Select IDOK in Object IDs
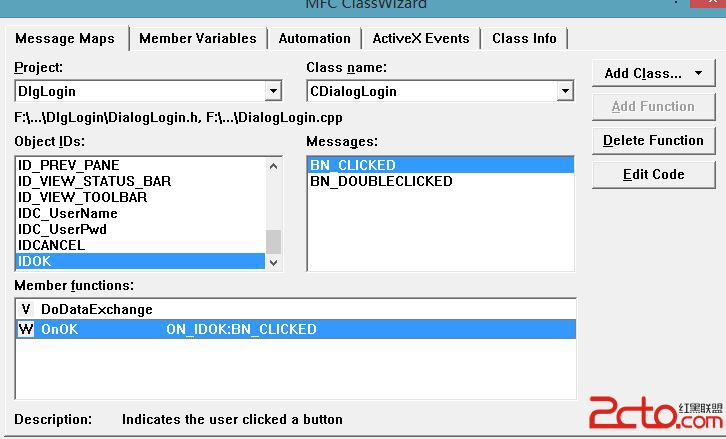 point(141,261)
